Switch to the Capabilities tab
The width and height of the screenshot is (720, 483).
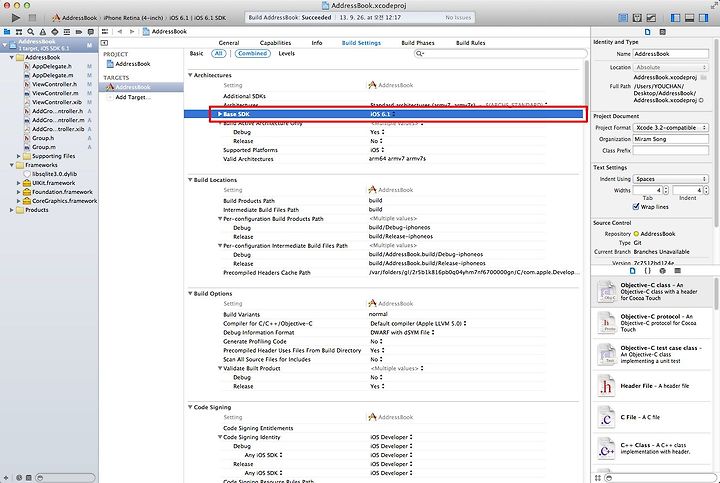tap(276, 43)
